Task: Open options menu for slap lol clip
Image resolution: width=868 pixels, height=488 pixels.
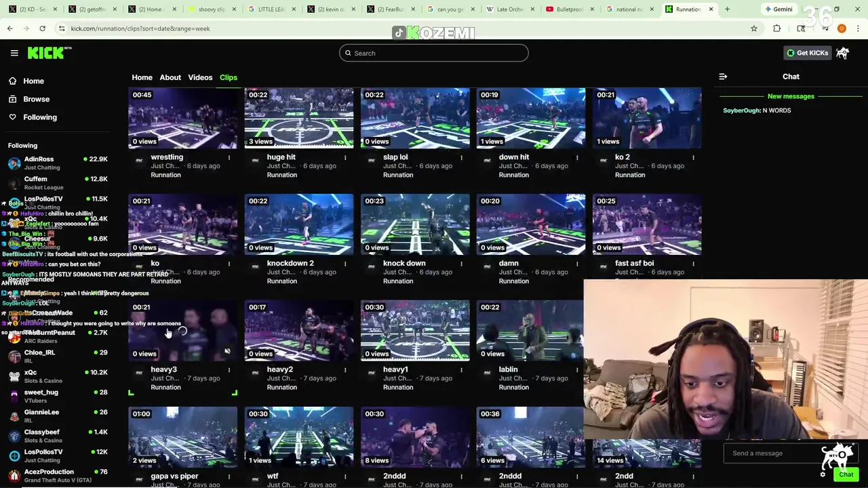Action: (461, 157)
